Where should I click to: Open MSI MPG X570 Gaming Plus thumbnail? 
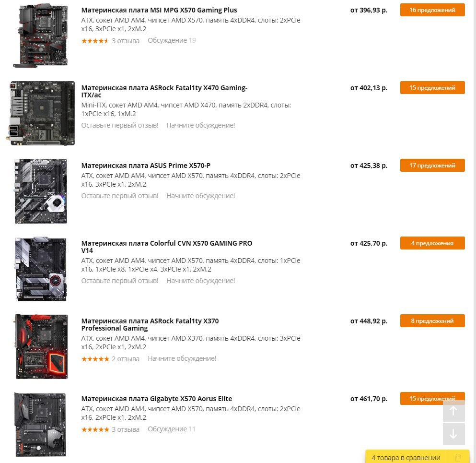[x=41, y=36]
